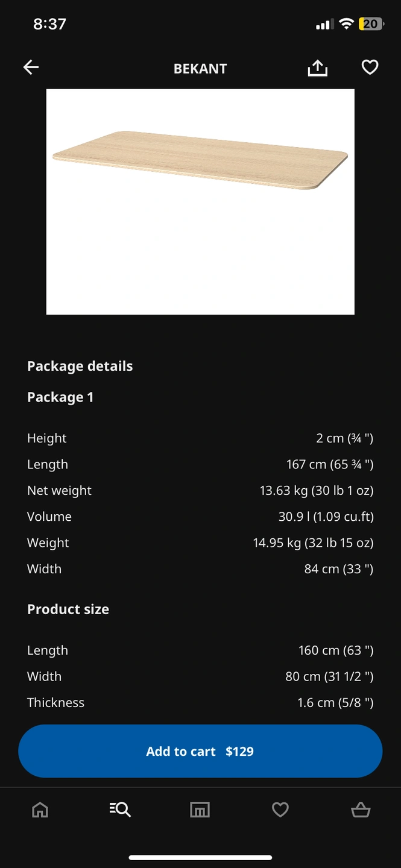Tap the back arrow icon

click(x=31, y=68)
